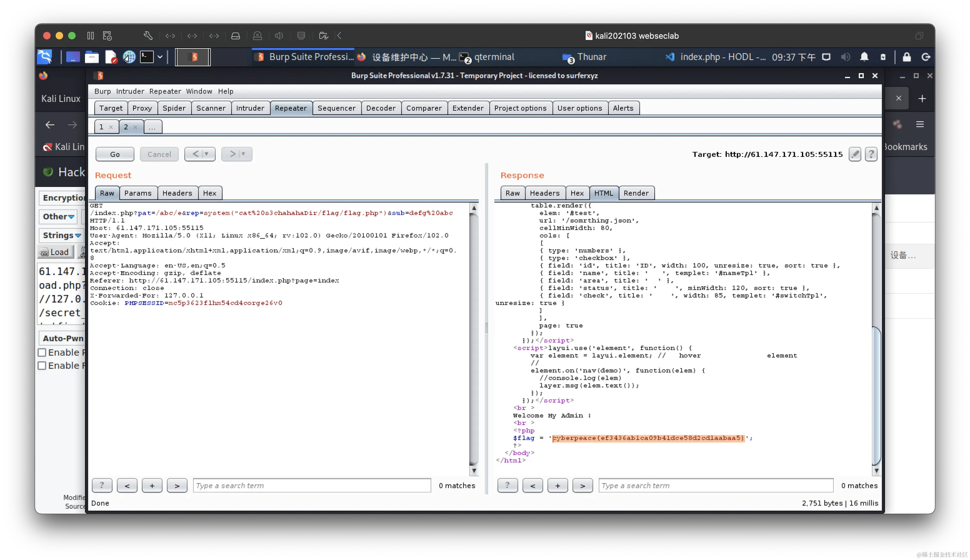Click the volume speaker icon in tray

point(845,57)
